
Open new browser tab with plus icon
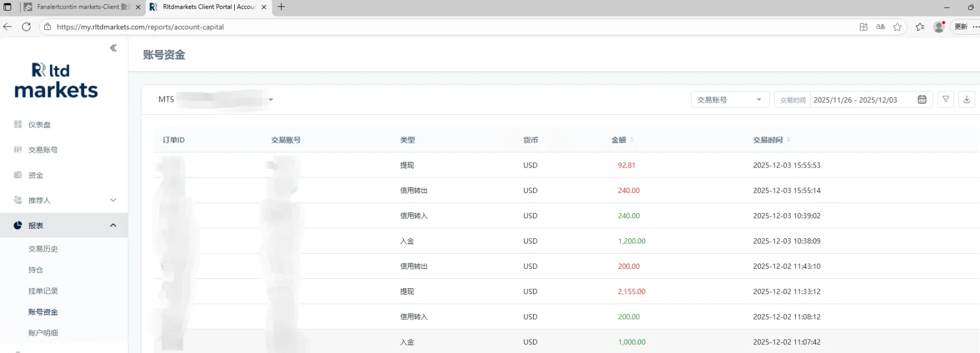[x=281, y=7]
